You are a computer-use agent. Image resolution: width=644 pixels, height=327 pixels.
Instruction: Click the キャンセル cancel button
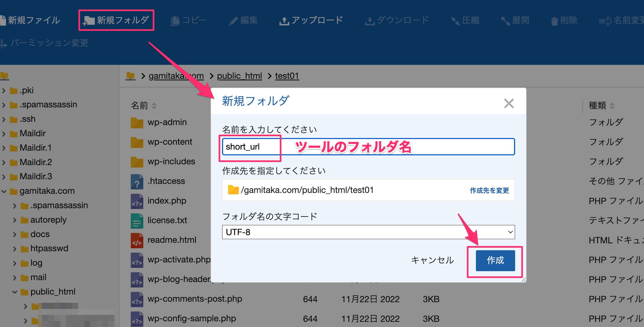(432, 260)
